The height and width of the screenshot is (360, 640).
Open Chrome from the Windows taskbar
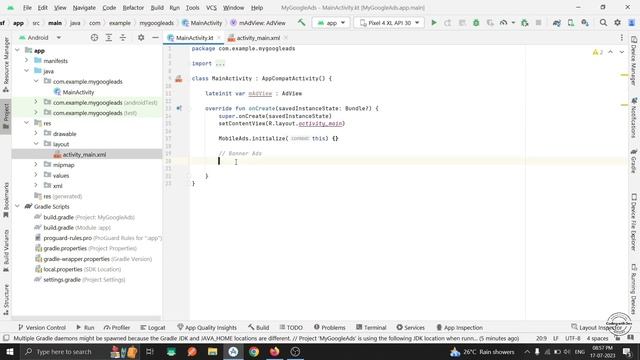click(254, 351)
